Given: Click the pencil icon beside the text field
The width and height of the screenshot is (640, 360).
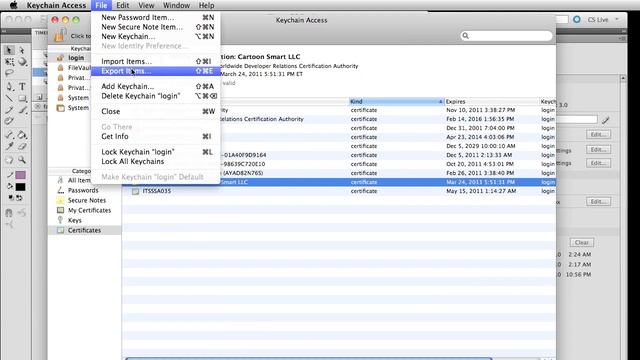Looking at the screenshot, I should [x=606, y=120].
